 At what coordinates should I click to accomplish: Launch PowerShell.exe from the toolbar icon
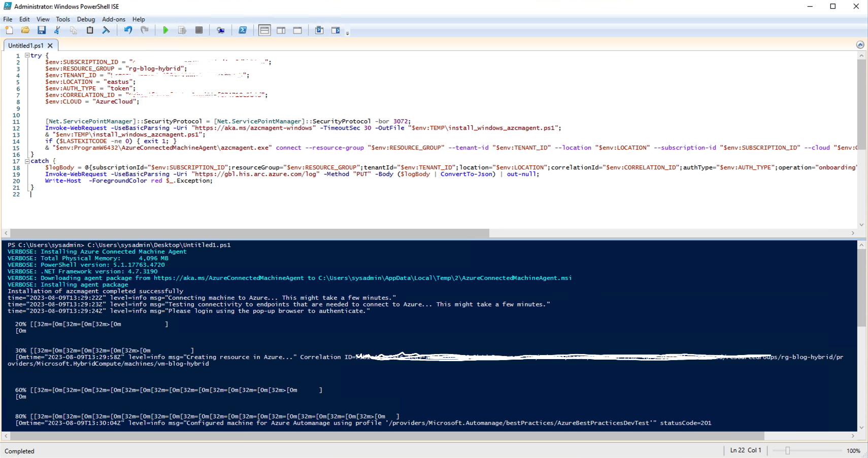pos(243,30)
